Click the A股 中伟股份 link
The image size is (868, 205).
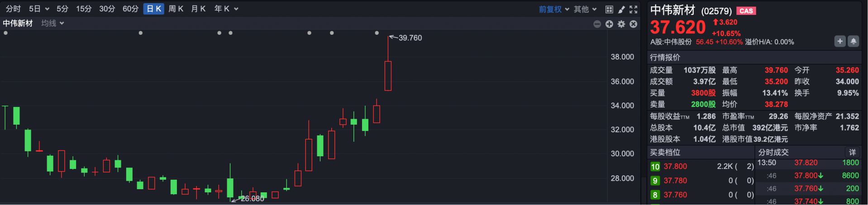(x=671, y=42)
